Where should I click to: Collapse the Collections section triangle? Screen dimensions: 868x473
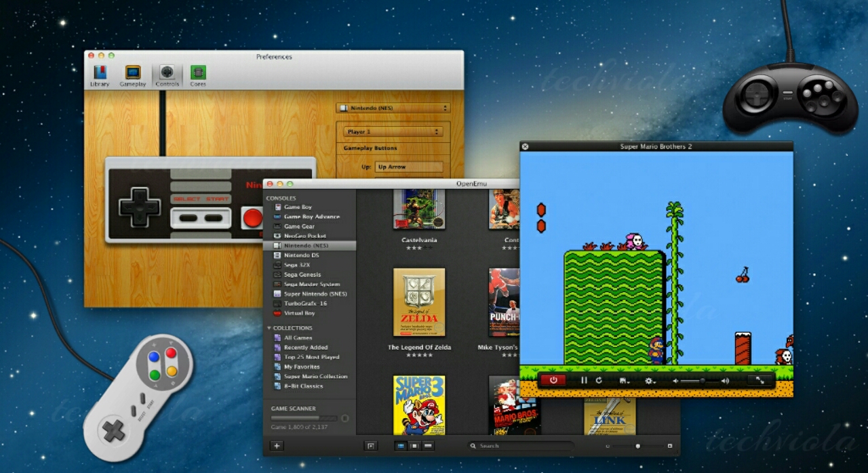269,328
